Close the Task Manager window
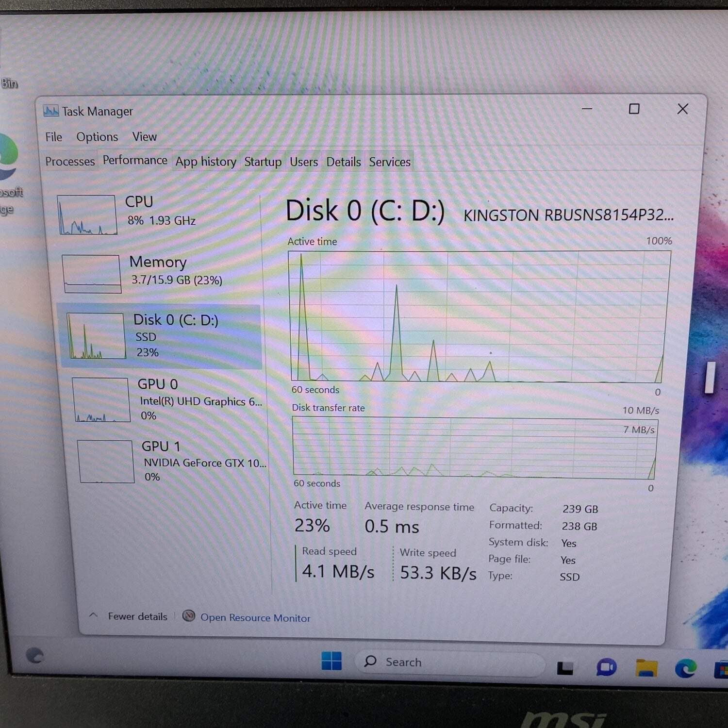The image size is (728, 728). pyautogui.click(x=683, y=109)
